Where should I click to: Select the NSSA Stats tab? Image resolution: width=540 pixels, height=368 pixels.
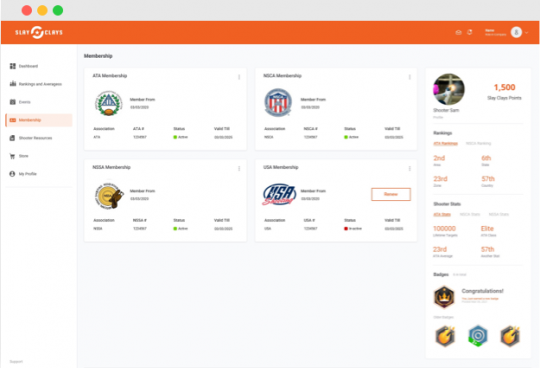[x=499, y=214]
